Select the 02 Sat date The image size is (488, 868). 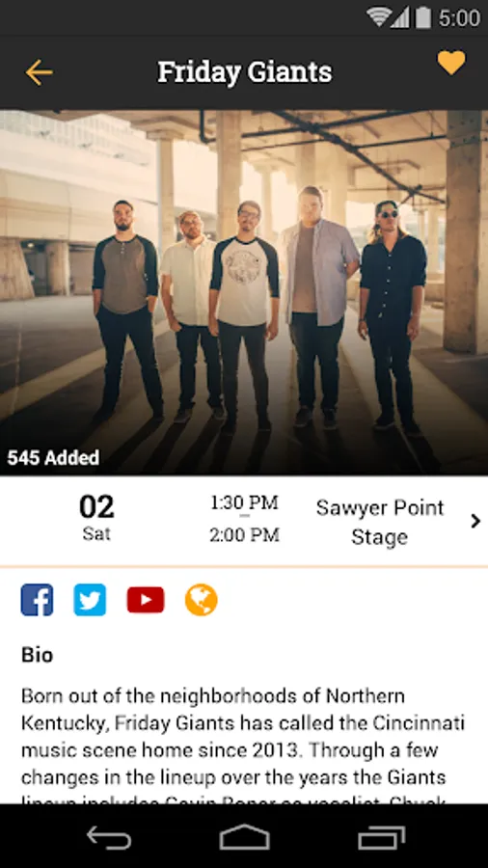tap(96, 518)
